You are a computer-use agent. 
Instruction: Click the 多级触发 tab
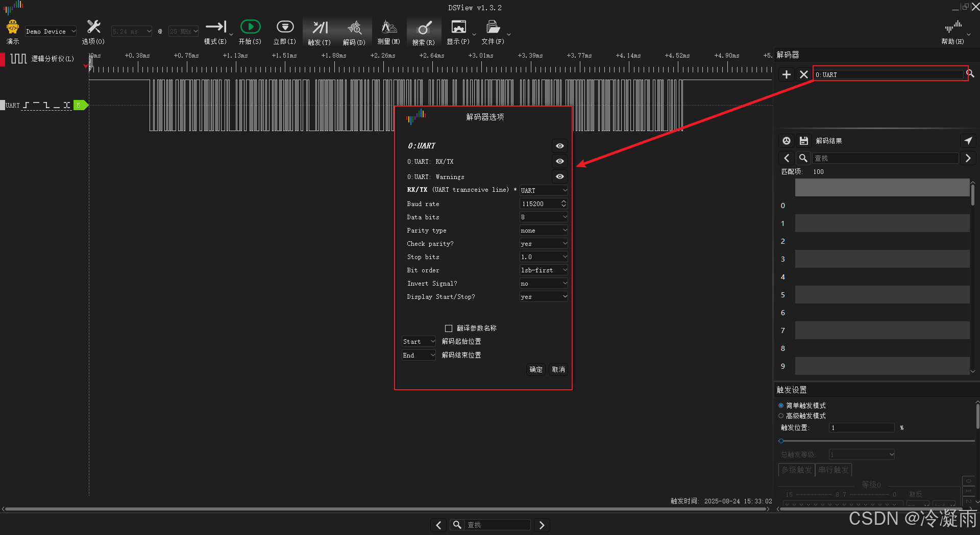pos(796,470)
